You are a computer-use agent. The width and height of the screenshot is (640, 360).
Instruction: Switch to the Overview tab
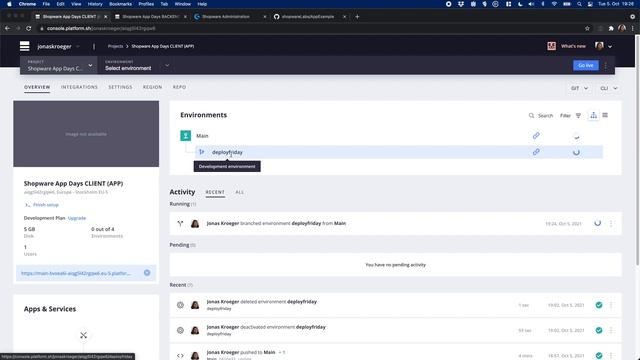coord(37,87)
